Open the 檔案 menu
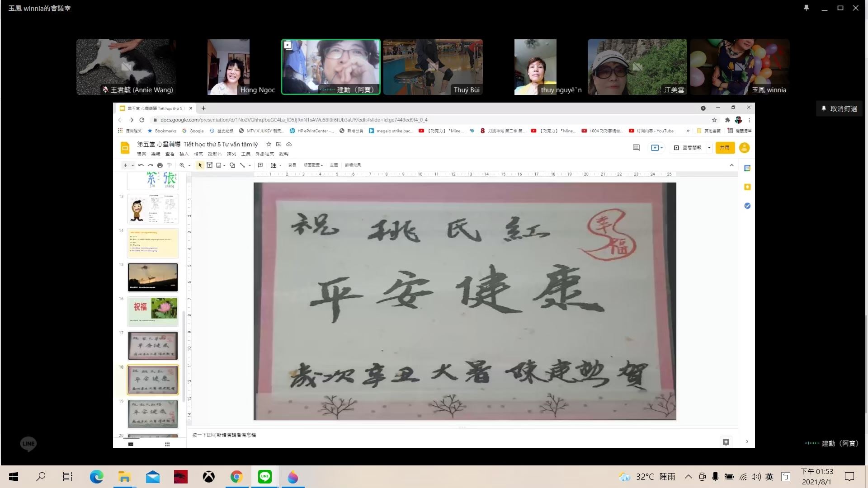The height and width of the screenshot is (488, 868). [x=142, y=154]
